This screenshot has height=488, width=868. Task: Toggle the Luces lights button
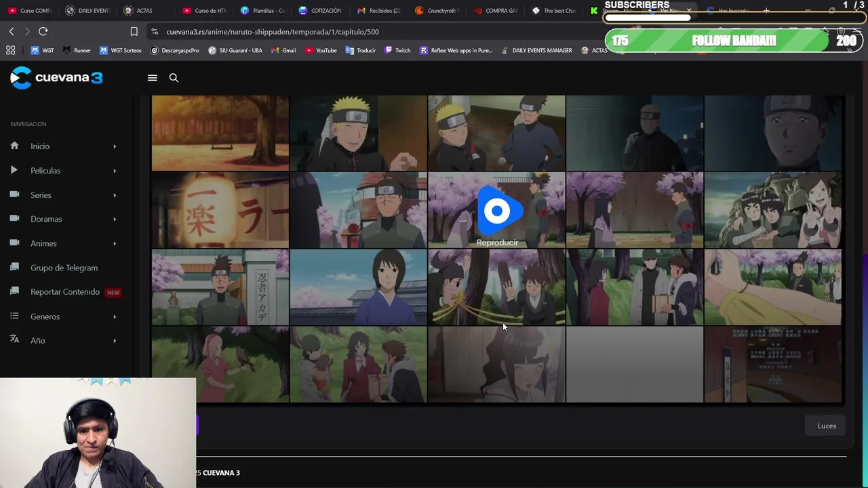coord(827,426)
